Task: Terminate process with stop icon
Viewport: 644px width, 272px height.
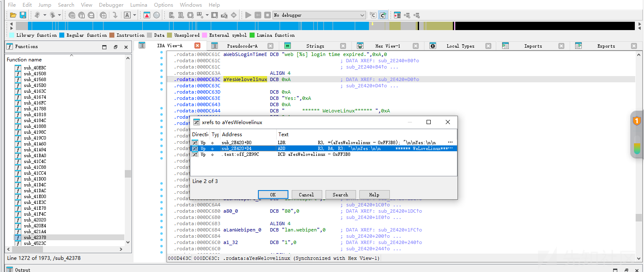Action: [x=267, y=15]
